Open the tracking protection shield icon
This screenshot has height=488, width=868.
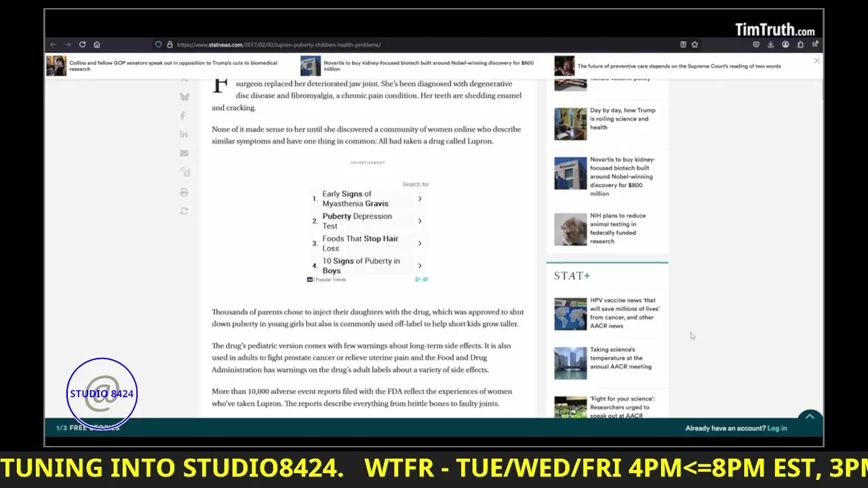(159, 45)
